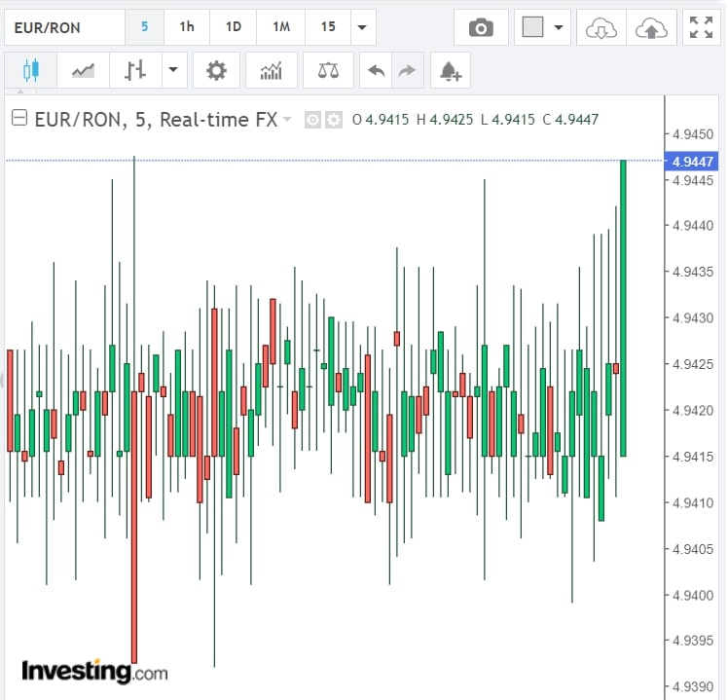Image resolution: width=728 pixels, height=700 pixels.
Task: Switch to the line chart style
Action: (x=83, y=70)
